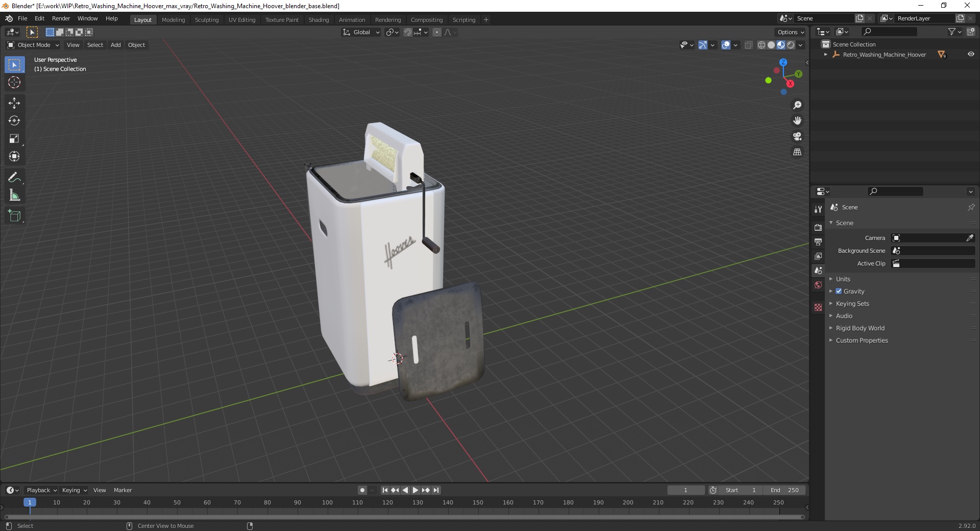980x531 pixels.
Task: Click the pan view hand icon
Action: tap(797, 120)
